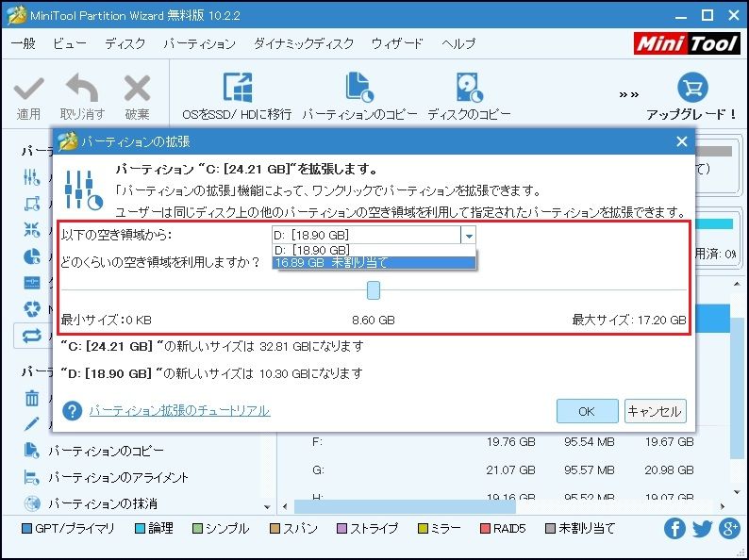
Task: Click the ミラー legend swatch
Action: pos(423,529)
